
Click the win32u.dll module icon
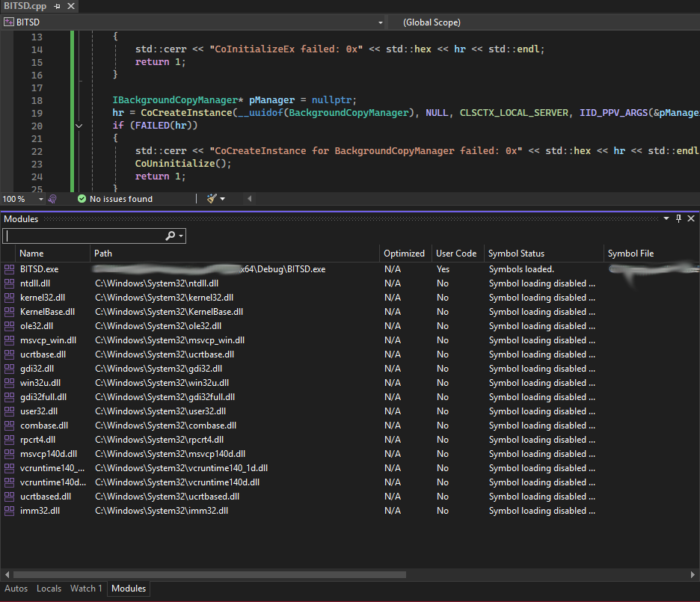pos(9,383)
